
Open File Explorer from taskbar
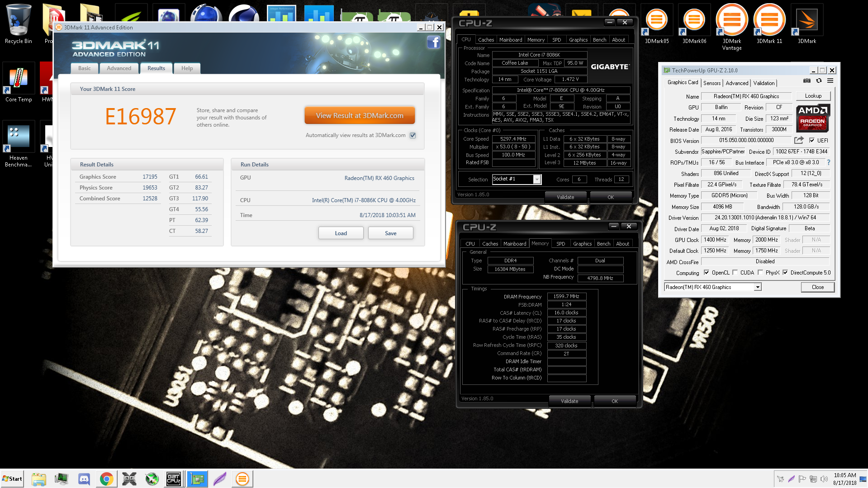coord(39,479)
